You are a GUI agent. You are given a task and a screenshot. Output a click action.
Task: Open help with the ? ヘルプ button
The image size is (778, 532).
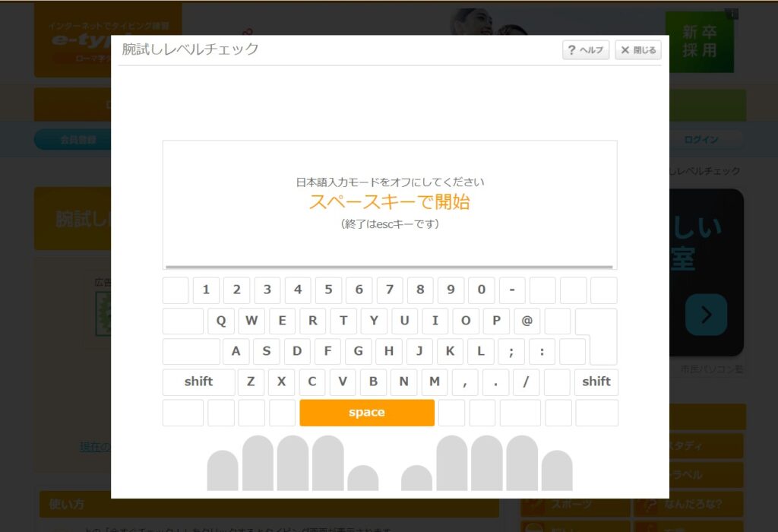pos(585,50)
